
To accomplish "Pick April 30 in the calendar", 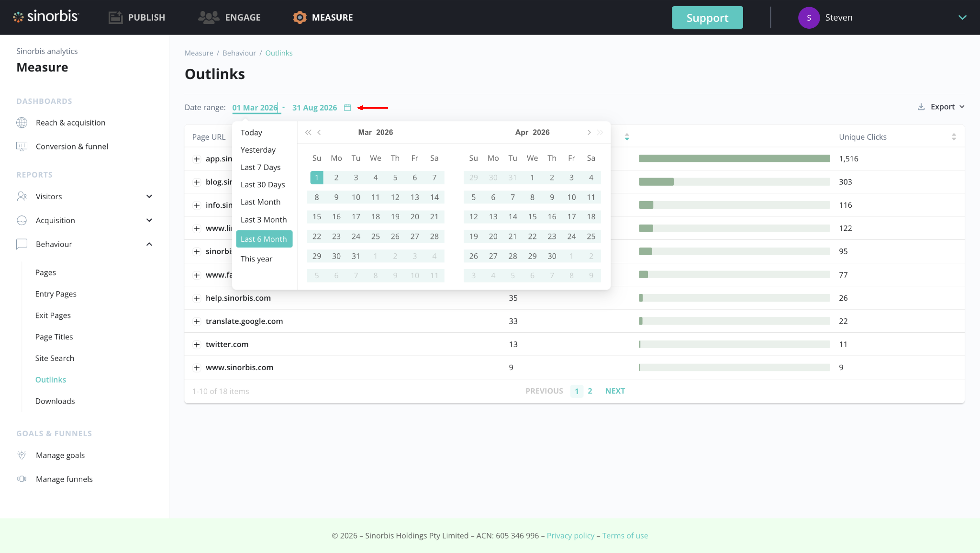I will point(552,256).
